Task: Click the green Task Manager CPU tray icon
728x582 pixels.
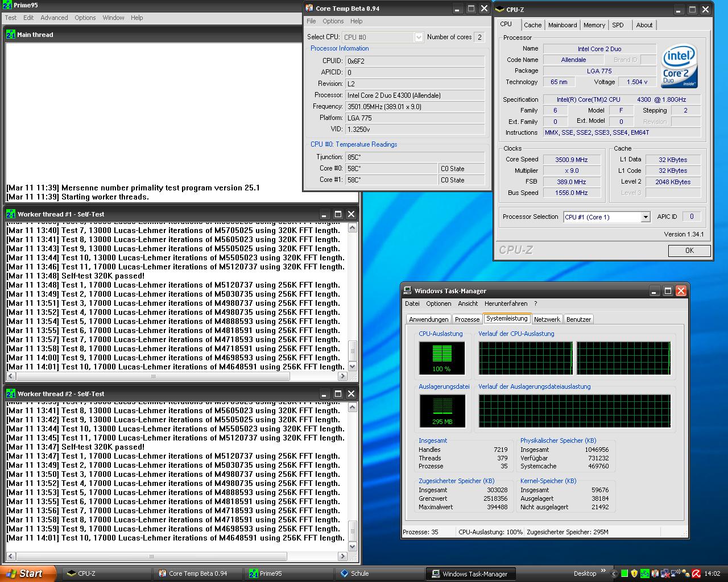Action: pos(624,573)
